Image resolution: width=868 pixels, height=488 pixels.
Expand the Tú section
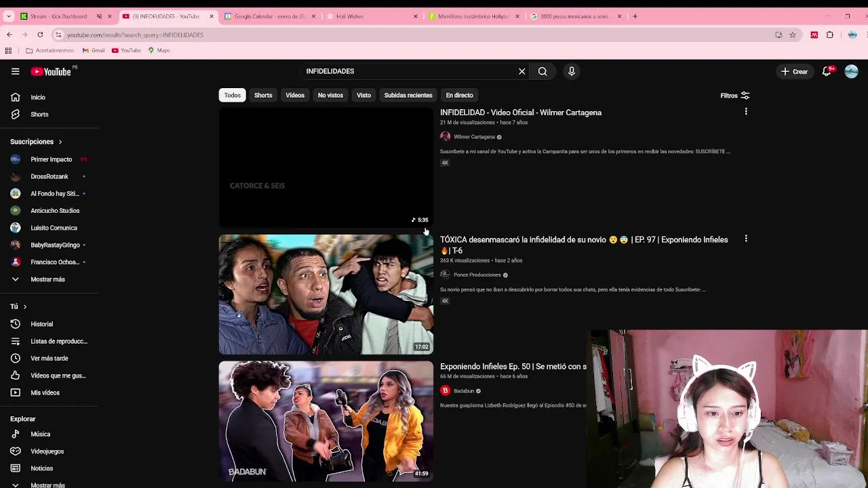pyautogui.click(x=18, y=306)
